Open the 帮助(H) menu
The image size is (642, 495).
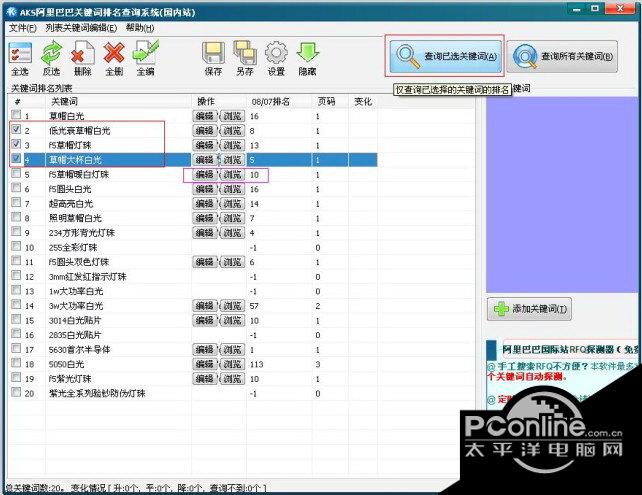point(140,28)
